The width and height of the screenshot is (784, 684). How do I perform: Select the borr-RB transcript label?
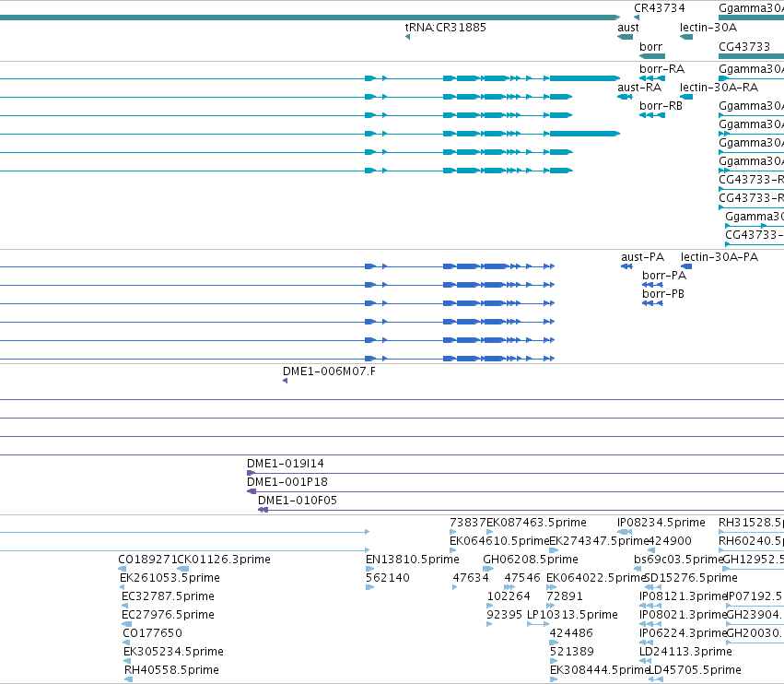tap(661, 106)
